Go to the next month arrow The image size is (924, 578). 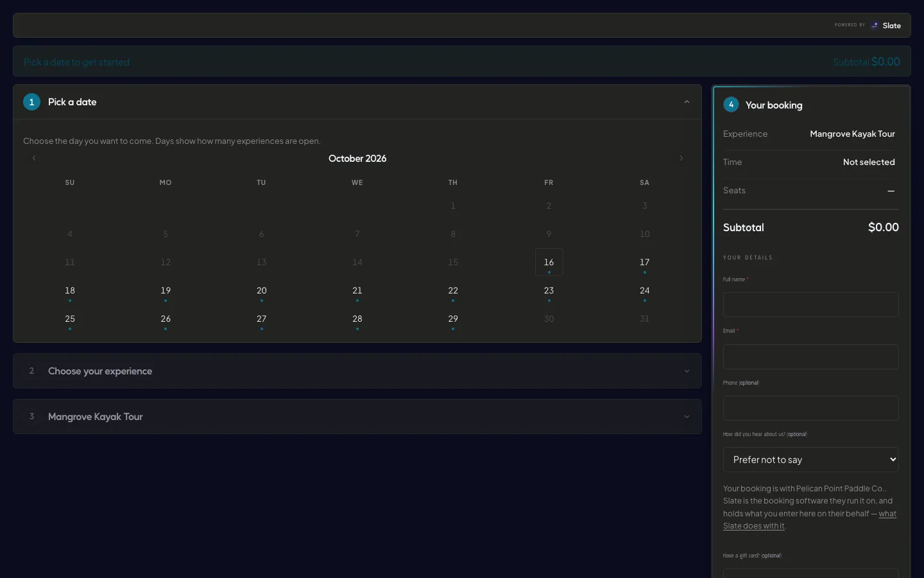(681, 158)
